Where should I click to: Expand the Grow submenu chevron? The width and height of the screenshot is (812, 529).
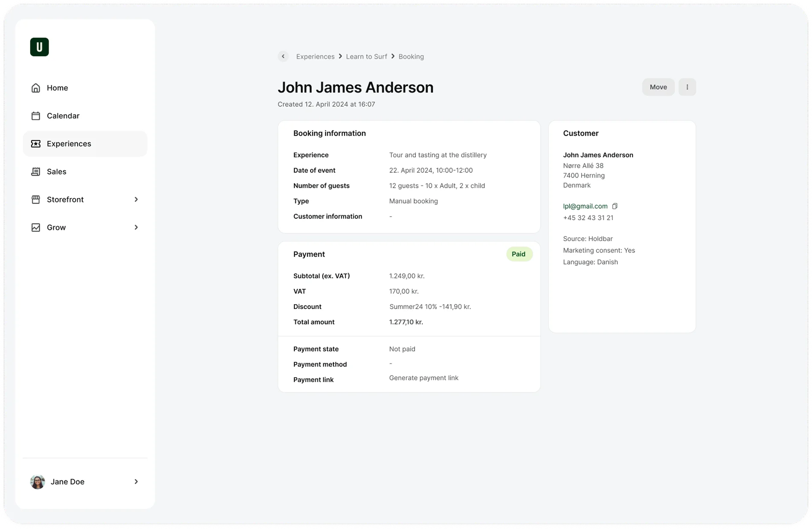[136, 227]
